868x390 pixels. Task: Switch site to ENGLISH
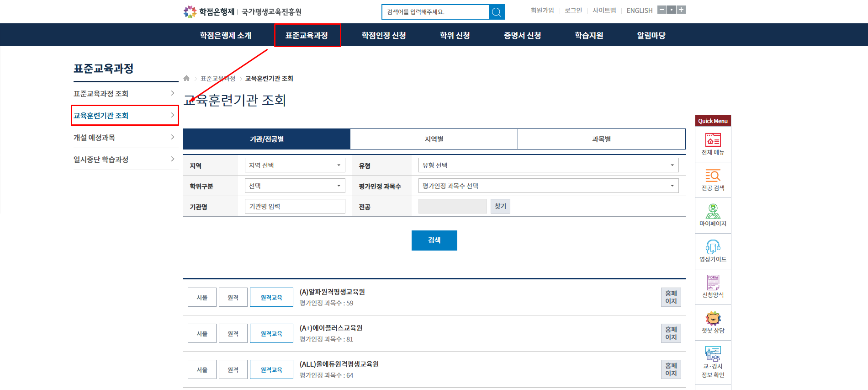[639, 10]
